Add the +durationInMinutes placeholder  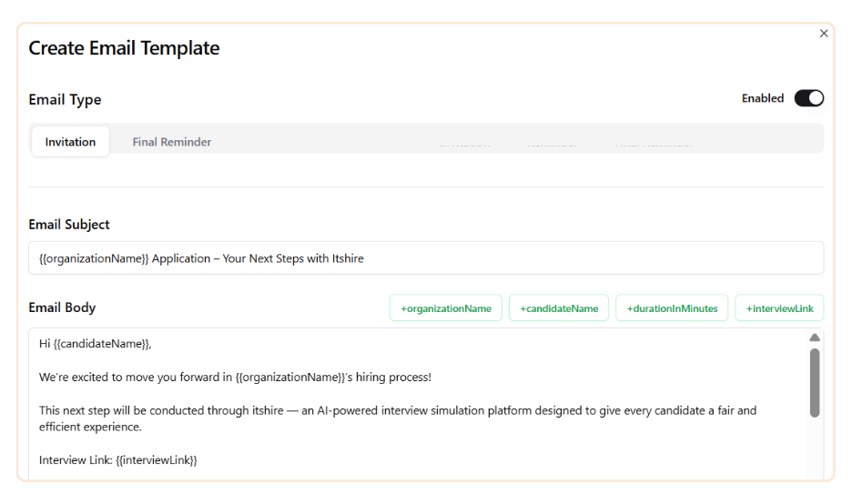tap(672, 308)
